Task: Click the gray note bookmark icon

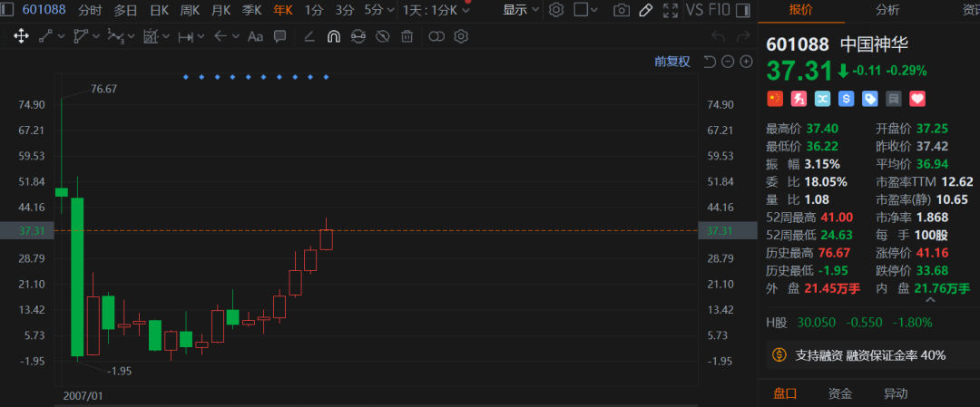Action: click(894, 99)
